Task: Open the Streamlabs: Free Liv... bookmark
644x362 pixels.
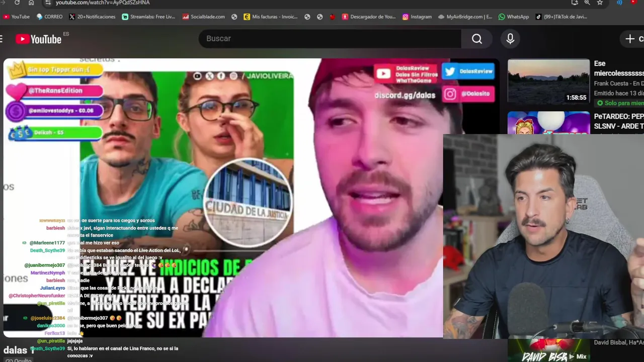Action: 148,17
